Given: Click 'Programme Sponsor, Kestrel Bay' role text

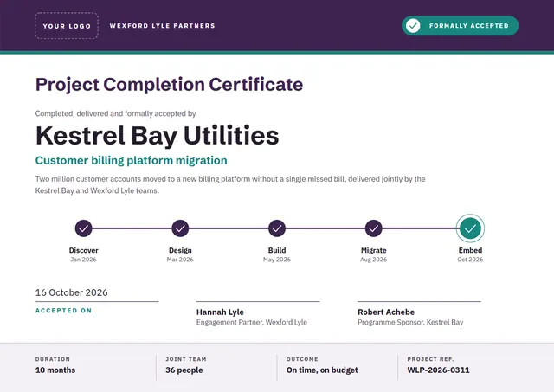Looking at the screenshot, I should (410, 323).
